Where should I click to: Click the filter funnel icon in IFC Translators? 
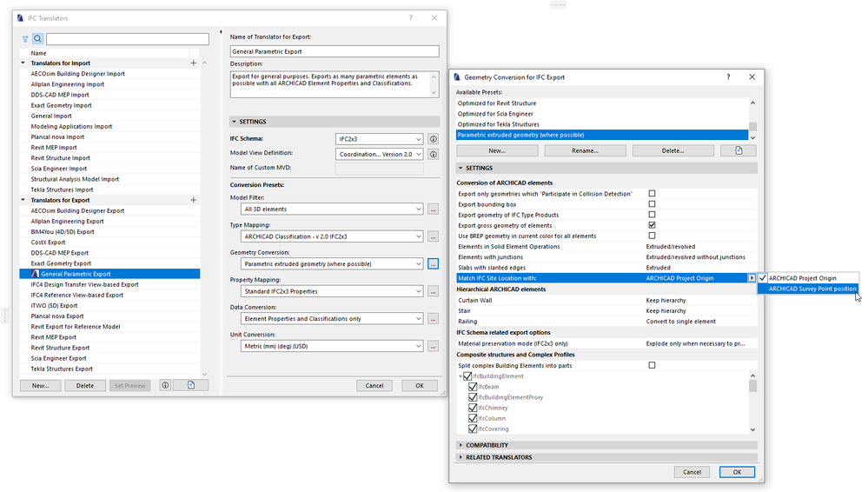point(25,39)
